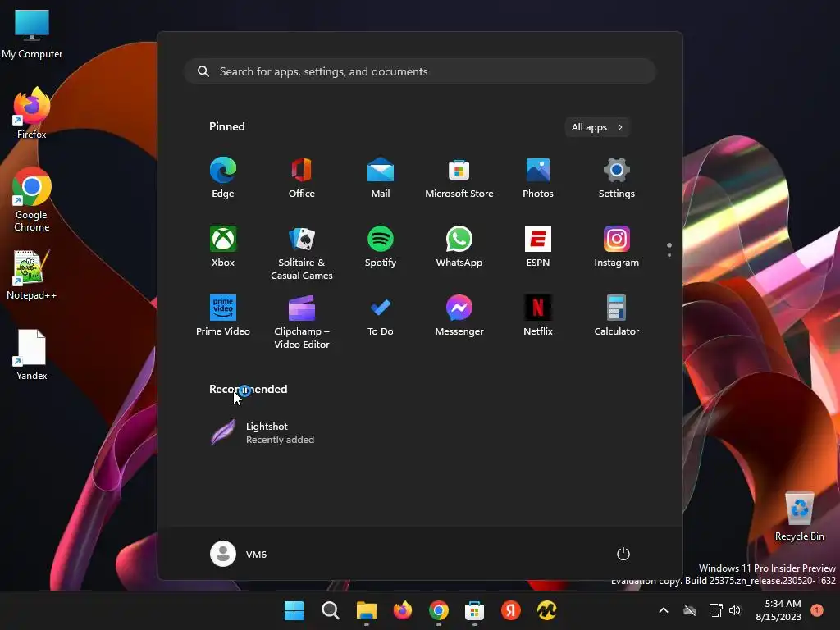Open the clock and date flyout

(x=778, y=610)
